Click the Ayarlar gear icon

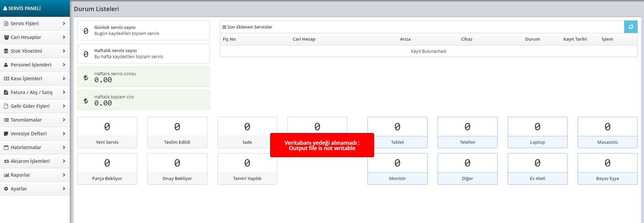(6, 189)
